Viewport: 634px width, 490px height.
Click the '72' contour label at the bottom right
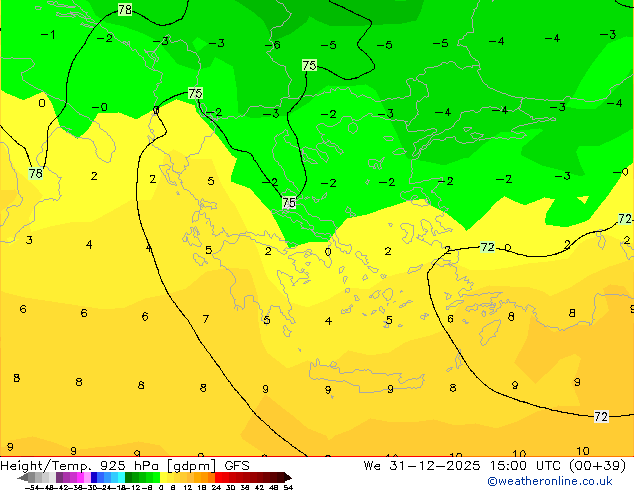click(601, 416)
